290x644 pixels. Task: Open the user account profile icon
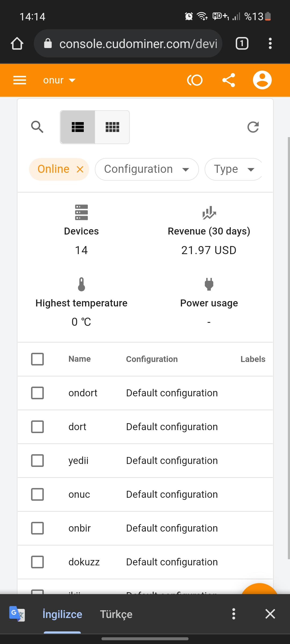pos(262,80)
